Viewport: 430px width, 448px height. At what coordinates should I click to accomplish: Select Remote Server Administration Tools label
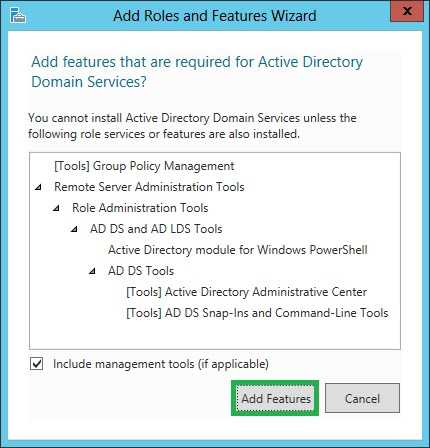pos(149,187)
